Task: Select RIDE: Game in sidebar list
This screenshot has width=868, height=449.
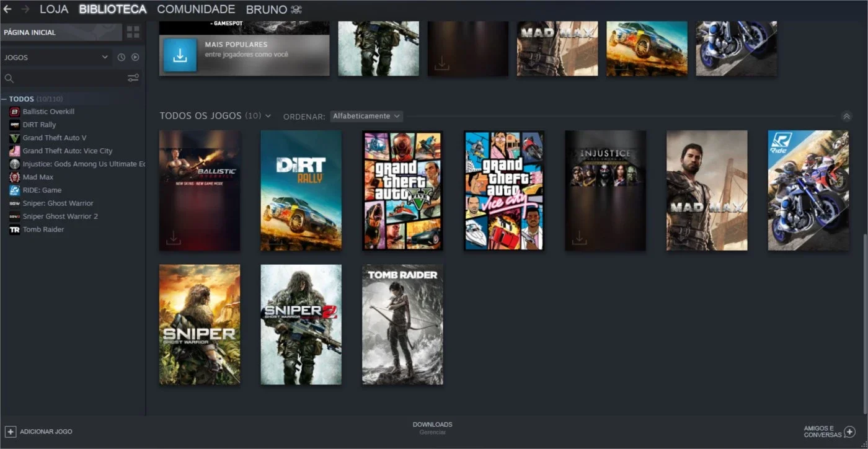Action: pos(42,190)
